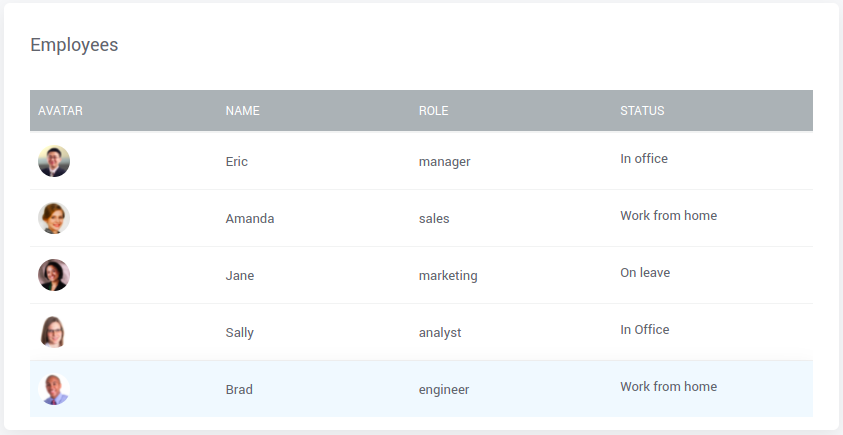Click the name Amanda

click(250, 219)
